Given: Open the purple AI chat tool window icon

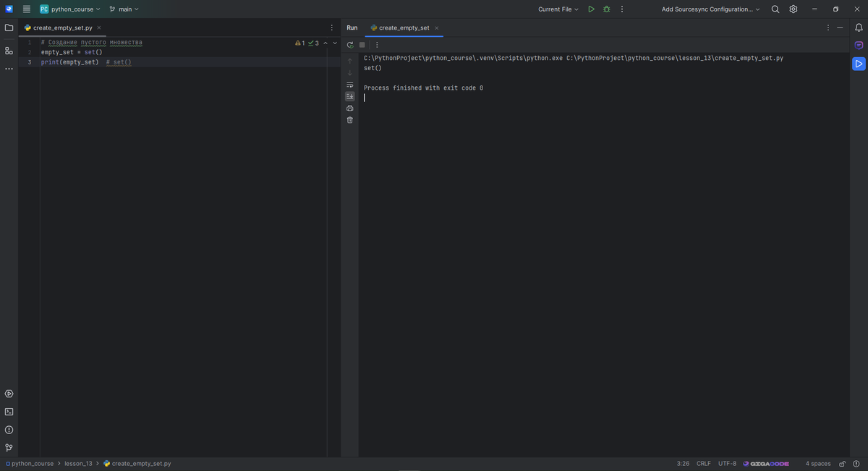Looking at the screenshot, I should (x=859, y=46).
